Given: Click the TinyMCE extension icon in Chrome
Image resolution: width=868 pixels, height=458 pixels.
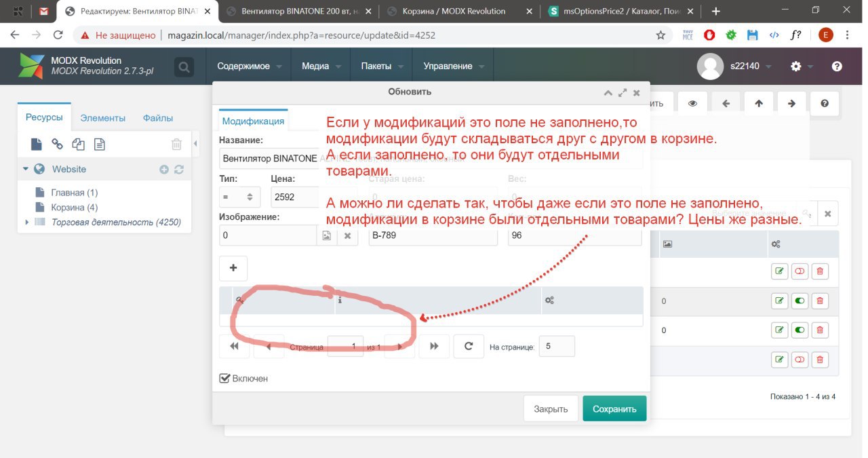Looking at the screenshot, I should (688, 35).
